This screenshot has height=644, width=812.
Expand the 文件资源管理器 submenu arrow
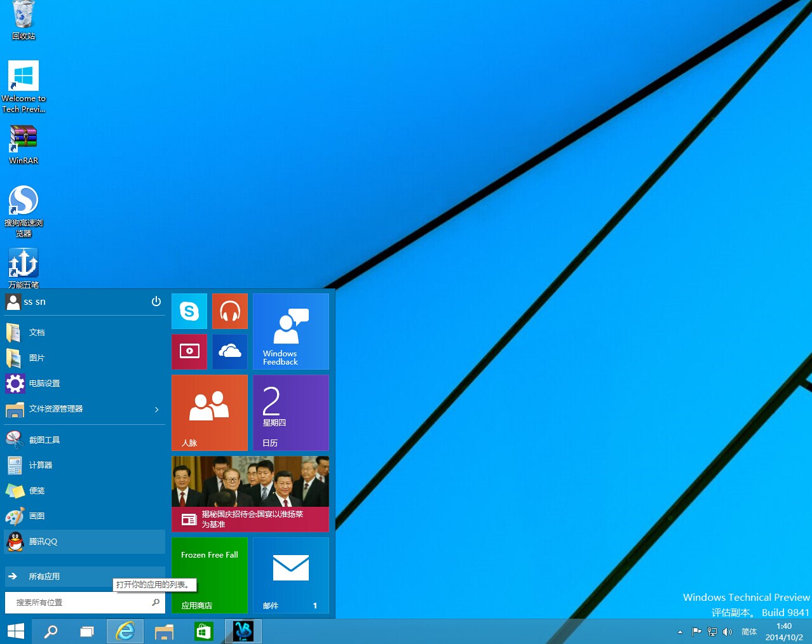tap(156, 410)
